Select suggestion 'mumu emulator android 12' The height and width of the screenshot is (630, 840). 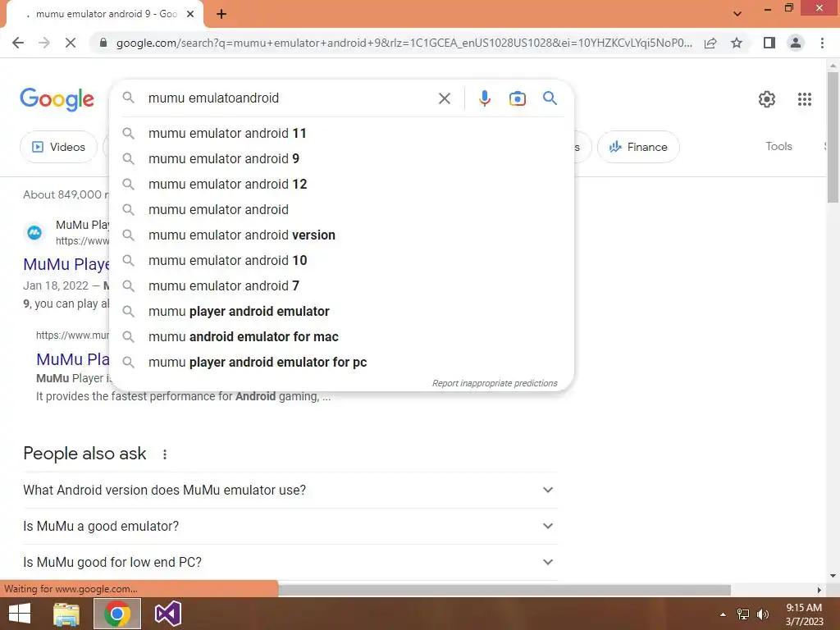[x=341, y=184]
